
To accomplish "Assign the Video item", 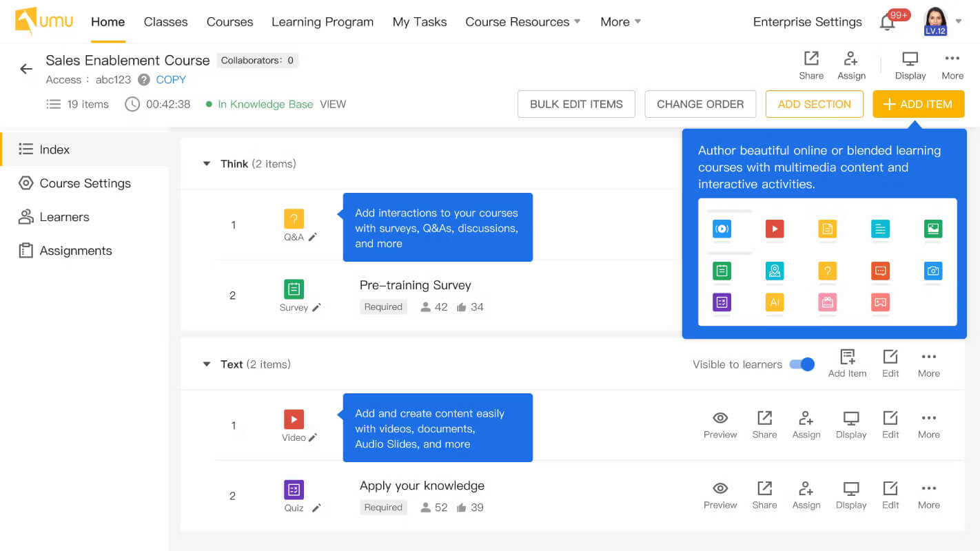I will point(806,425).
